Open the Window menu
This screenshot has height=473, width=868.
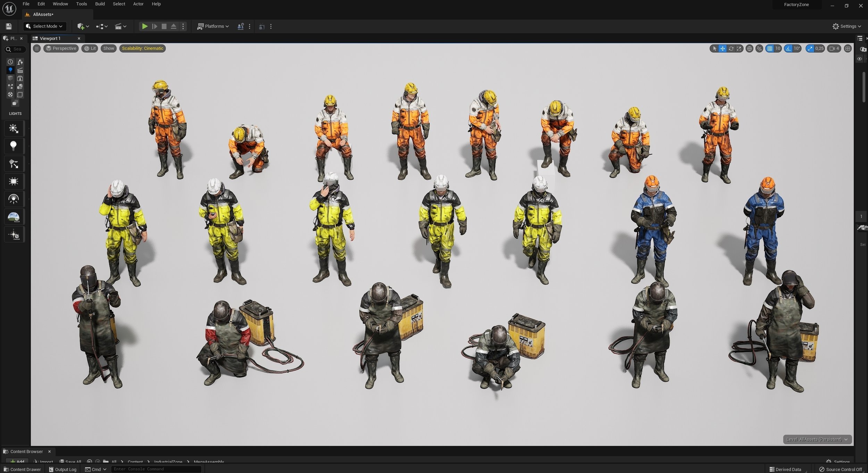[60, 4]
